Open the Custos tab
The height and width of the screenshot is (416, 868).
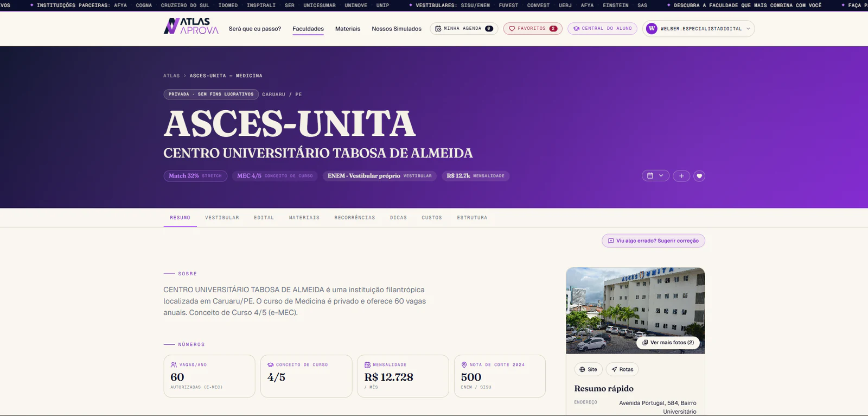coord(432,218)
